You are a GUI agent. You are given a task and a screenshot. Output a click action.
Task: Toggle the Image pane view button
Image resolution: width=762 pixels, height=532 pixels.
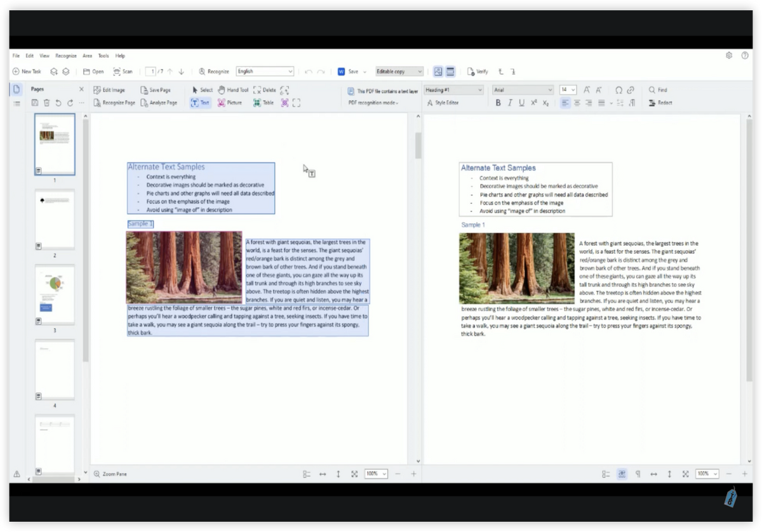tap(438, 72)
